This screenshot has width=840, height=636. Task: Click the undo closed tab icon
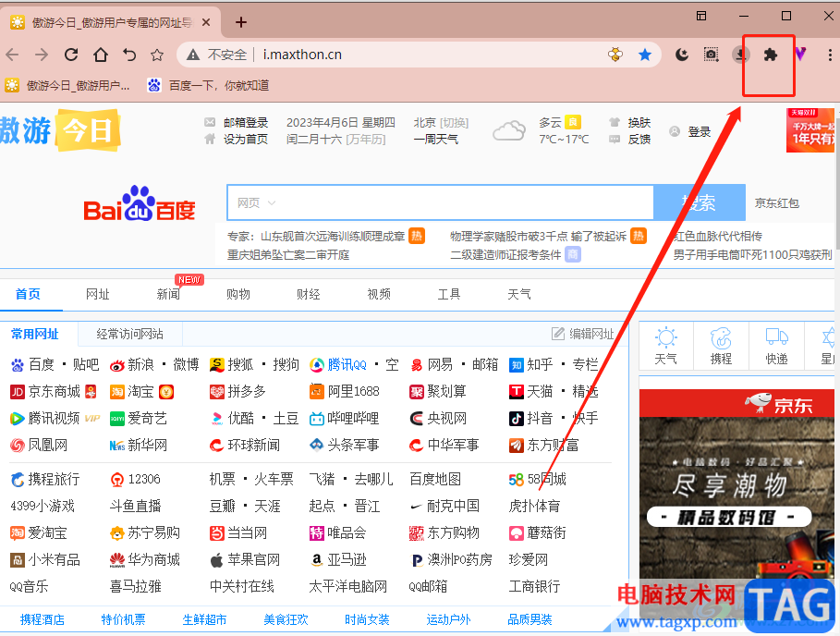tap(129, 55)
